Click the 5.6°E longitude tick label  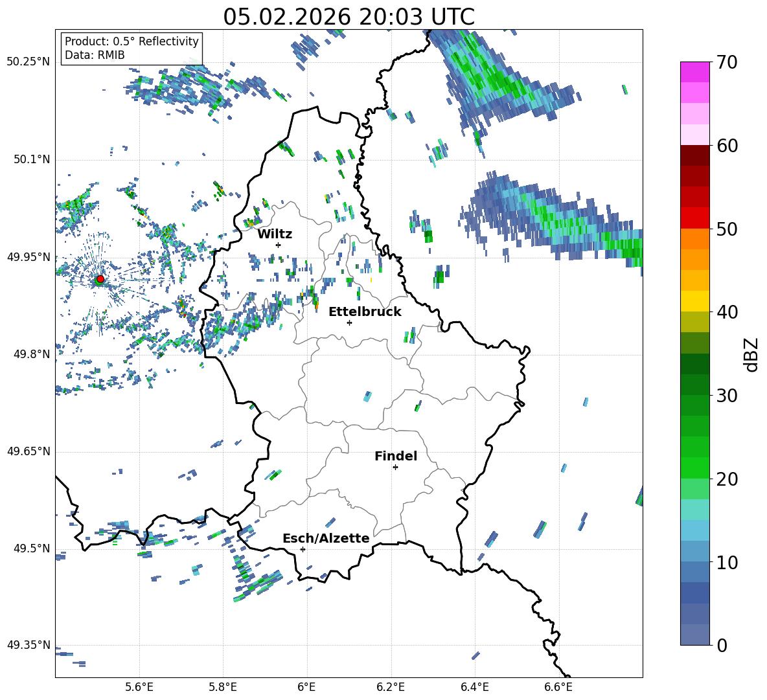pyautogui.click(x=139, y=687)
